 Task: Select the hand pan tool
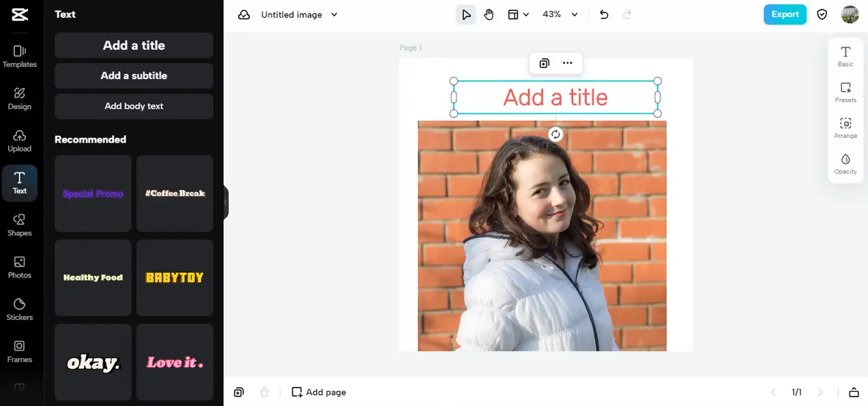[489, 14]
